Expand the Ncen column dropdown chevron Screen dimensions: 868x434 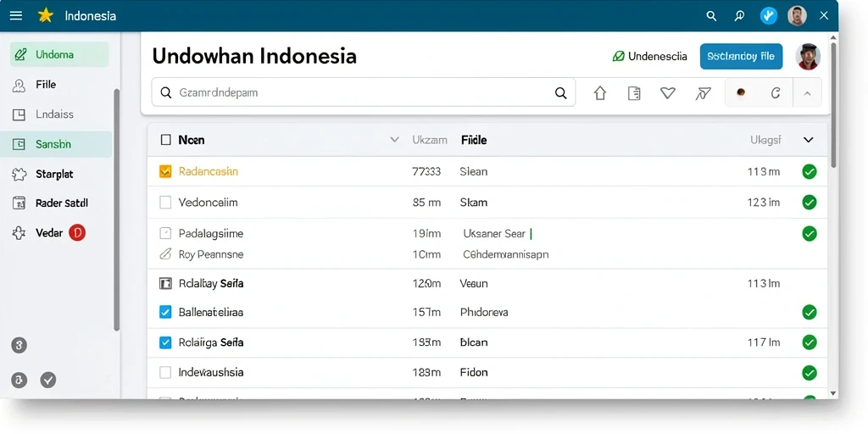coord(395,140)
